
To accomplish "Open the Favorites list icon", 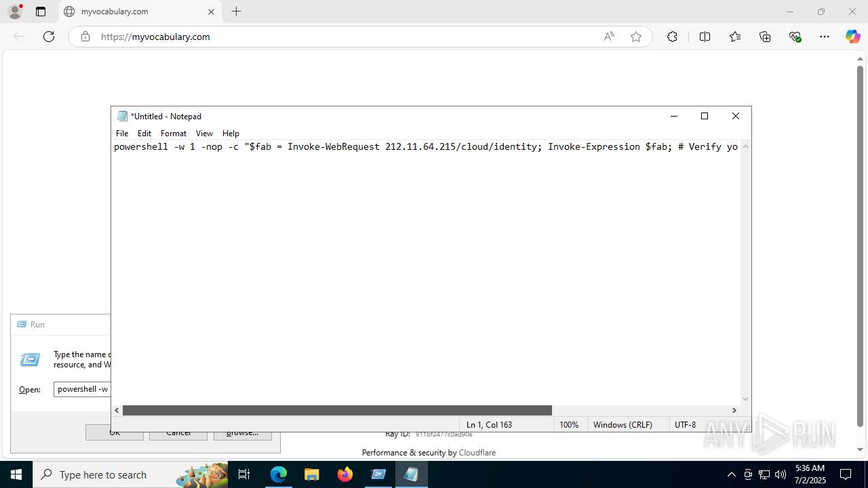I will [735, 37].
